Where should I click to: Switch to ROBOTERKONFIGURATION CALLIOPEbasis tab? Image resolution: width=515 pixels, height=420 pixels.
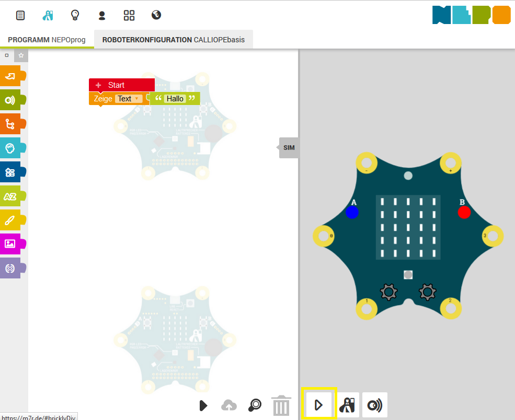click(173, 40)
